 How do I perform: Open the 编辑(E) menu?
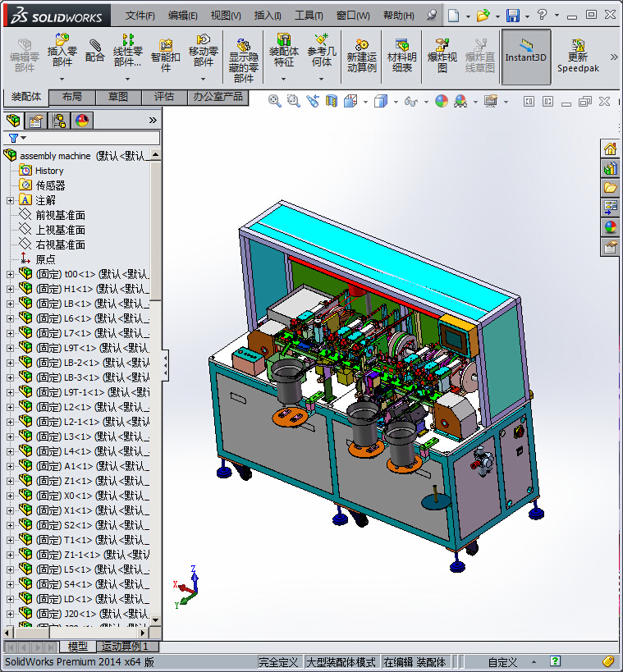pyautogui.click(x=183, y=16)
